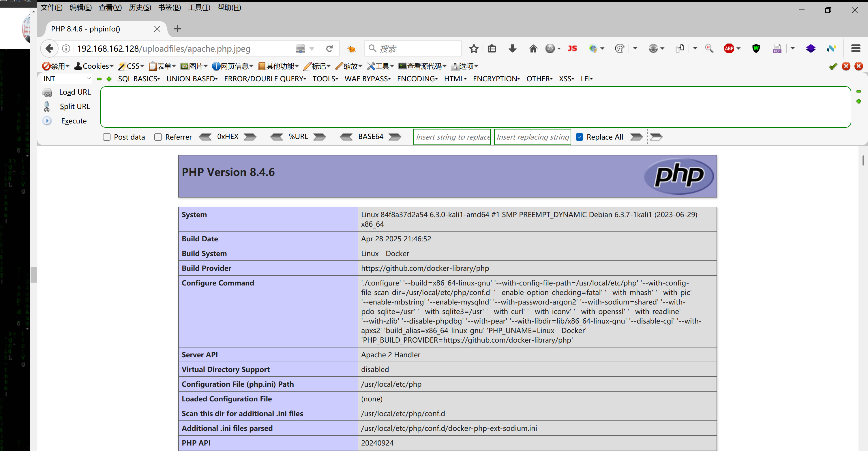Enable the Referrer checkbox
Image resolution: width=868 pixels, height=451 pixels.
(x=158, y=137)
